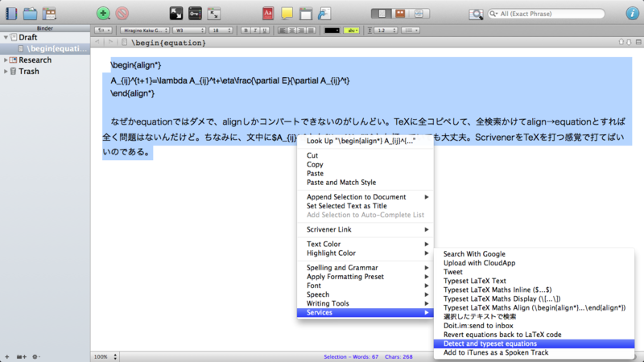Open the black text color swatch
644x362 pixels.
click(x=332, y=31)
